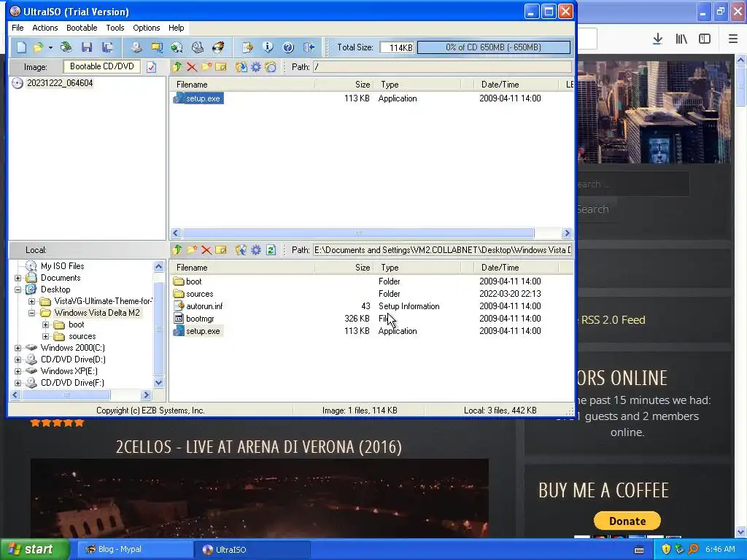747x560 pixels.
Task: Click the Bootable CD/DVD image type button
Action: pos(102,66)
